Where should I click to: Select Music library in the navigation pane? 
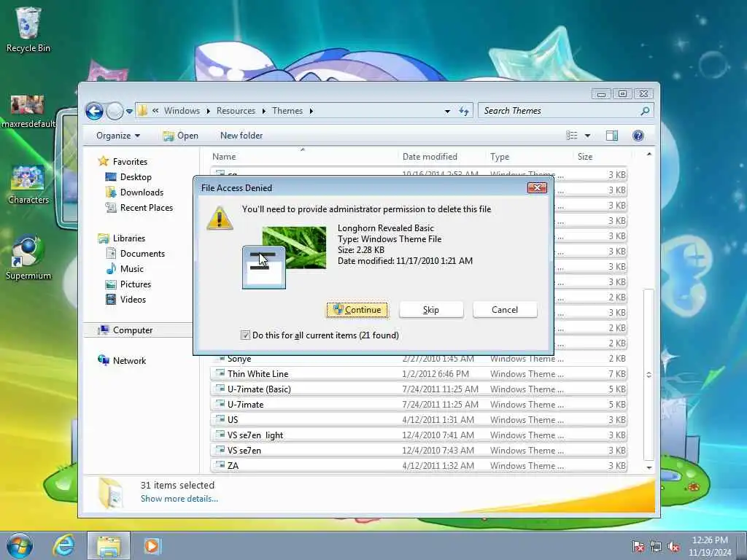(124, 269)
